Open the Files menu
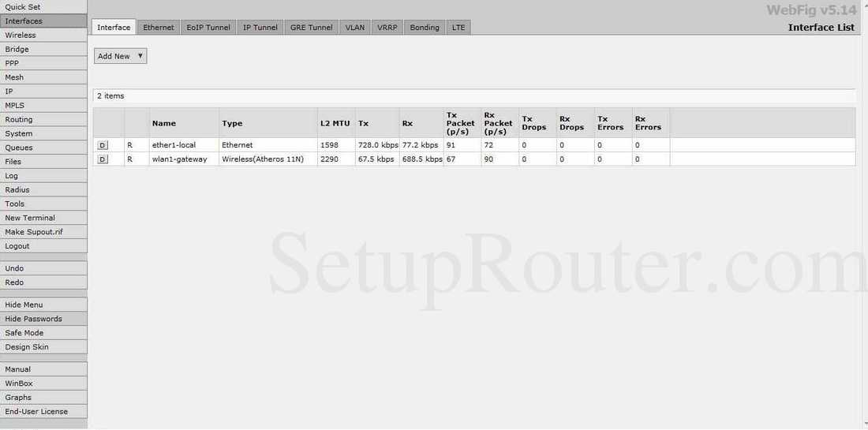This screenshot has width=868, height=430. [43, 162]
